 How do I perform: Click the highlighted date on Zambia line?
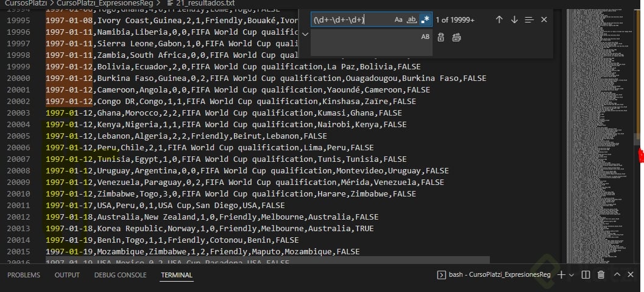coord(69,55)
